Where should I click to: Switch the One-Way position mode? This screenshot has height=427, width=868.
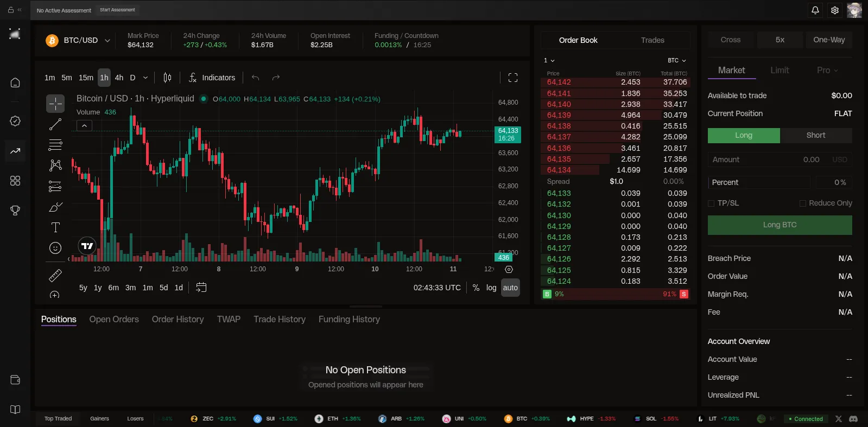829,40
